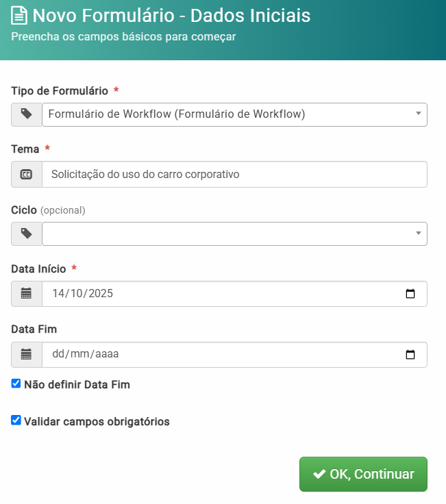The image size is (446, 504).
Task: Toggle Validar campos obrigatórios checkbox
Action: pos(16,420)
